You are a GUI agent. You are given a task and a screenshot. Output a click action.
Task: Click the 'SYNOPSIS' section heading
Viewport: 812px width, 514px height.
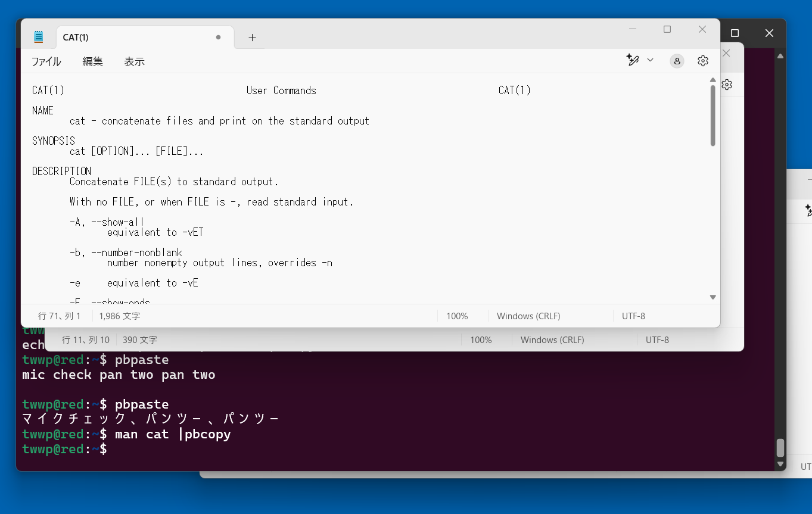click(x=54, y=141)
